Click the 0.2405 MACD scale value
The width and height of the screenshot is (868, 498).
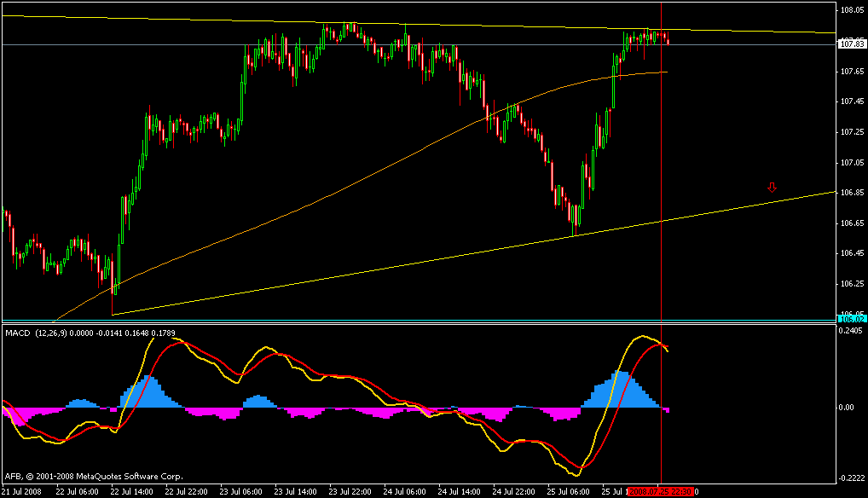(x=850, y=331)
